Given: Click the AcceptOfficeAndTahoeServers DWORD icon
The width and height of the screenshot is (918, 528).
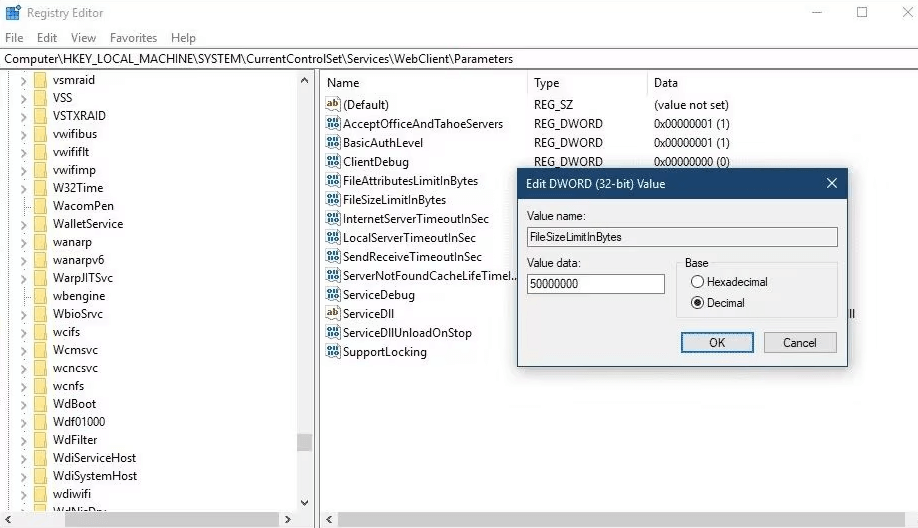Looking at the screenshot, I should [x=333, y=124].
